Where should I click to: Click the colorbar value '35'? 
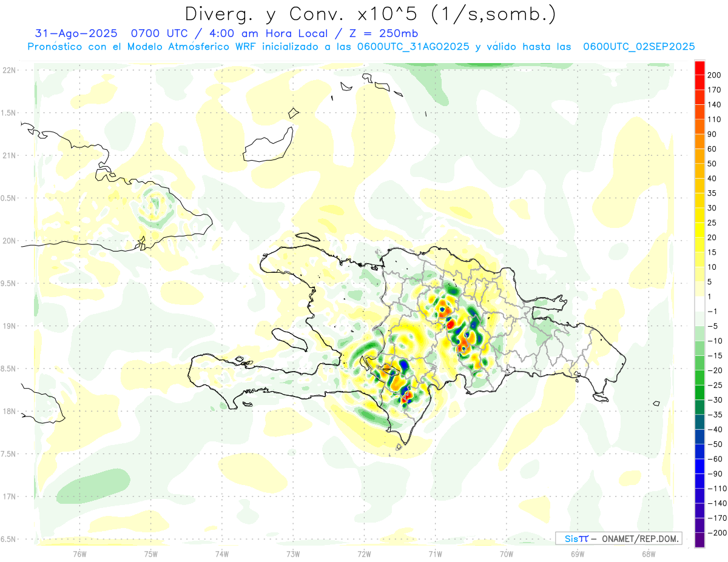coord(712,193)
